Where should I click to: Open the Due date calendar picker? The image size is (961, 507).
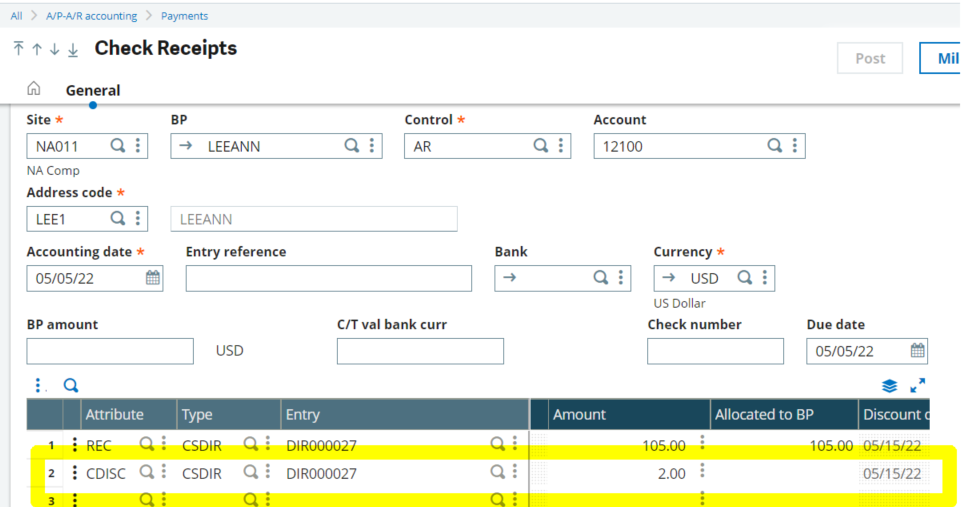pos(917,351)
